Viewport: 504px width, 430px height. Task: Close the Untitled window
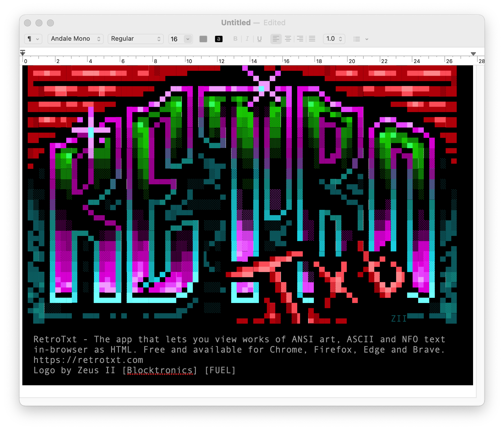click(x=27, y=23)
